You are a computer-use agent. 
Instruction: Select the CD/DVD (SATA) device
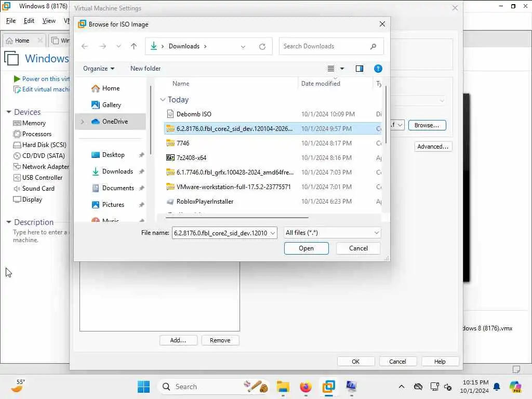(x=39, y=156)
